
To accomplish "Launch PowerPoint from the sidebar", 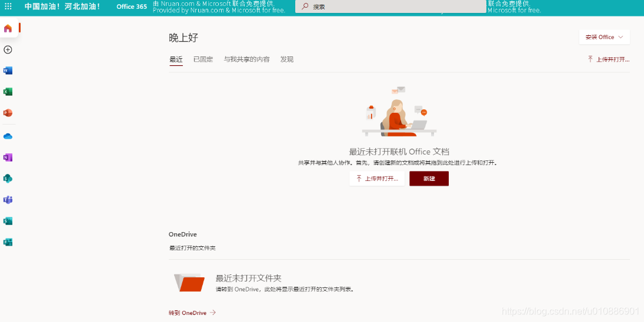I will (x=8, y=113).
